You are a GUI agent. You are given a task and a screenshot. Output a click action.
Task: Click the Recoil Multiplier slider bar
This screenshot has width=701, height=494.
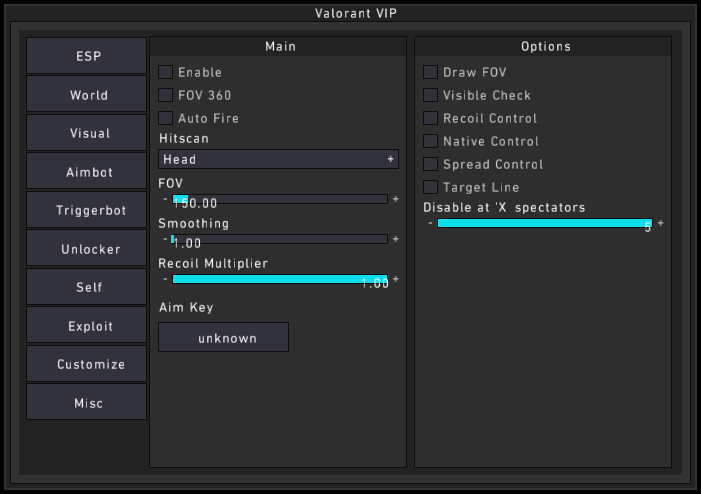(280, 279)
